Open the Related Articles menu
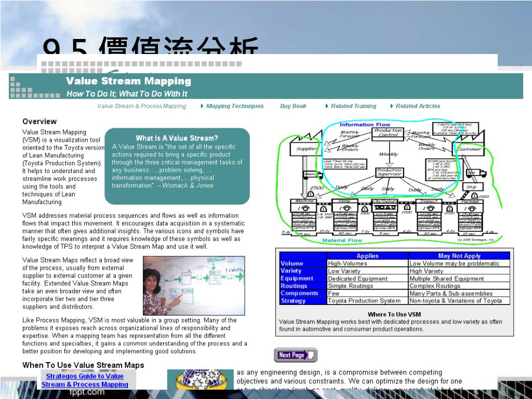The image size is (532, 399). tap(418, 106)
